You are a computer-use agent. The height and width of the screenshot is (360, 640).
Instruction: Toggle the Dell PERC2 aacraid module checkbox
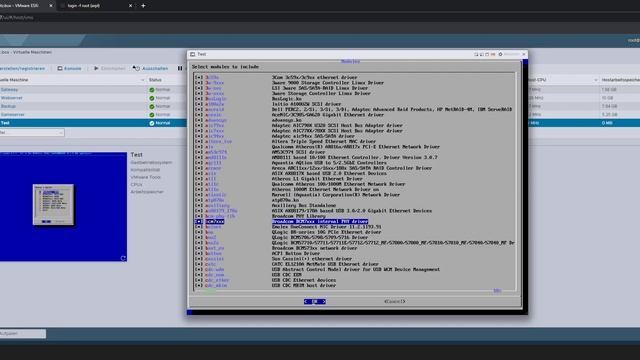coord(199,109)
